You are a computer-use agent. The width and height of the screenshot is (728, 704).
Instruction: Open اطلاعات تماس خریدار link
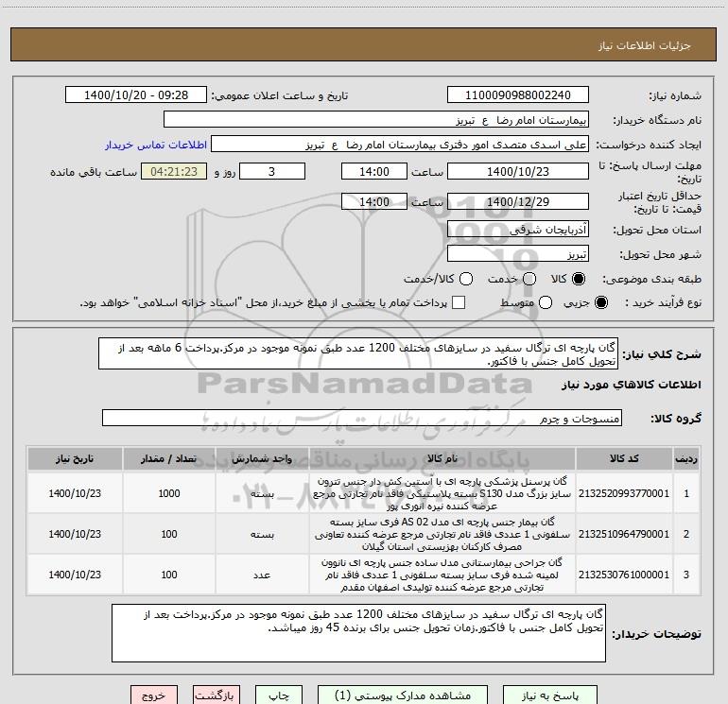click(x=156, y=145)
